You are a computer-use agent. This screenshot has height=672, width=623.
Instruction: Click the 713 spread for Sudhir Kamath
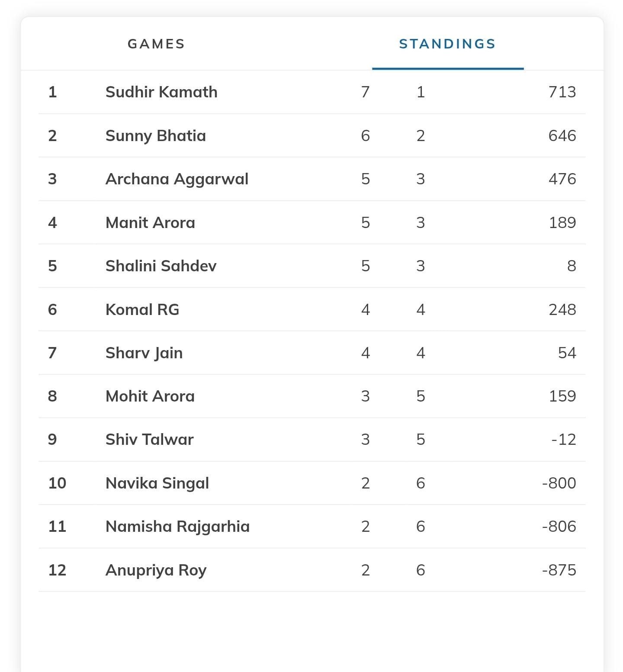pyautogui.click(x=562, y=92)
